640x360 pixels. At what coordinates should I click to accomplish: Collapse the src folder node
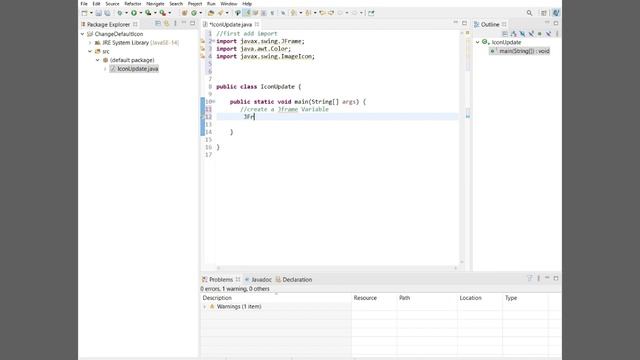pyautogui.click(x=90, y=51)
